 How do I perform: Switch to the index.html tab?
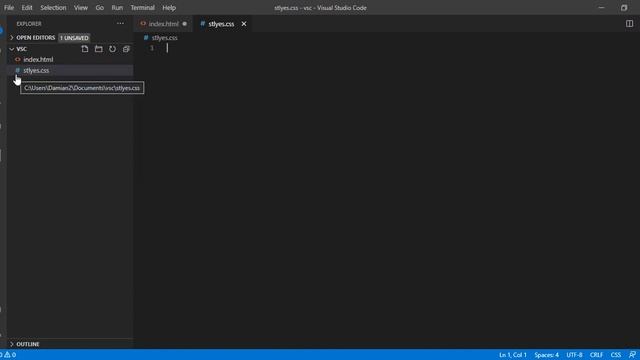tap(163, 24)
